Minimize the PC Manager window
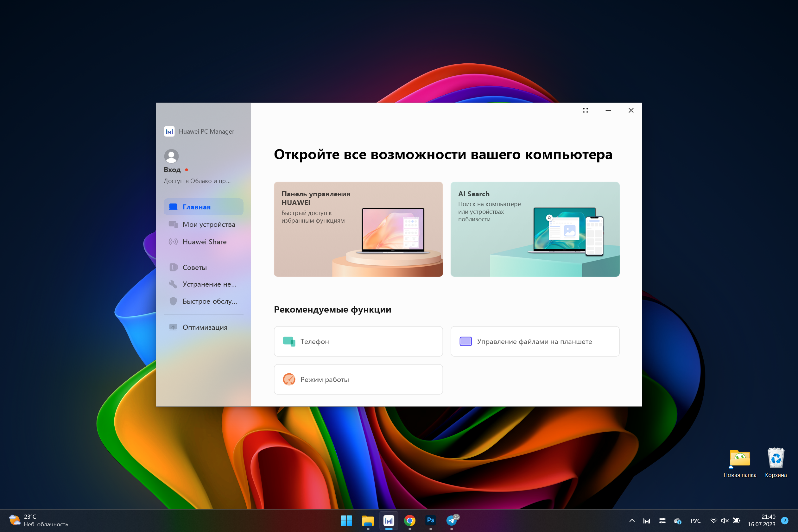The image size is (798, 532). click(608, 110)
